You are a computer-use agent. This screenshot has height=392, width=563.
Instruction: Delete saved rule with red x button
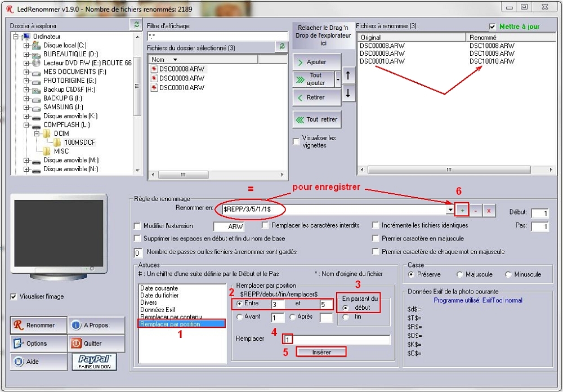pyautogui.click(x=489, y=210)
